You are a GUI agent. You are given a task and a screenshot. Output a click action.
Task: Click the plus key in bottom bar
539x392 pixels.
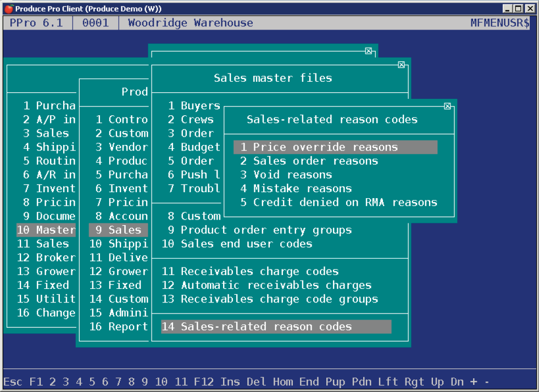(474, 382)
